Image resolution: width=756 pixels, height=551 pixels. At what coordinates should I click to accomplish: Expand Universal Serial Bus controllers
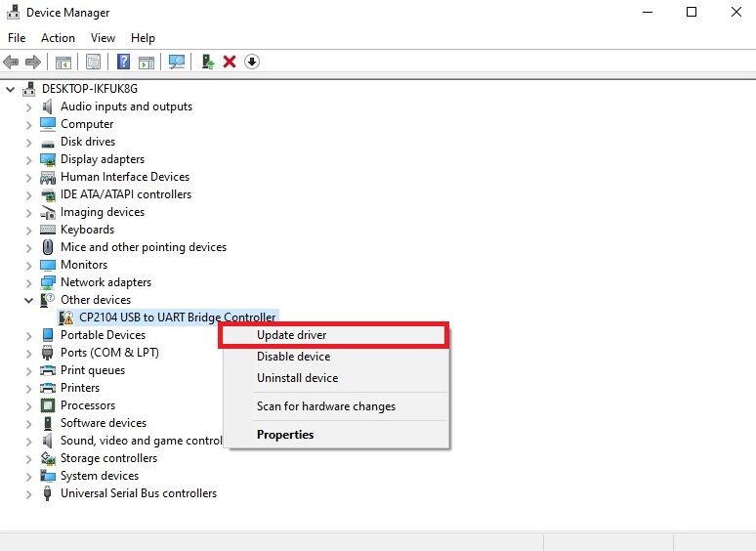(29, 493)
